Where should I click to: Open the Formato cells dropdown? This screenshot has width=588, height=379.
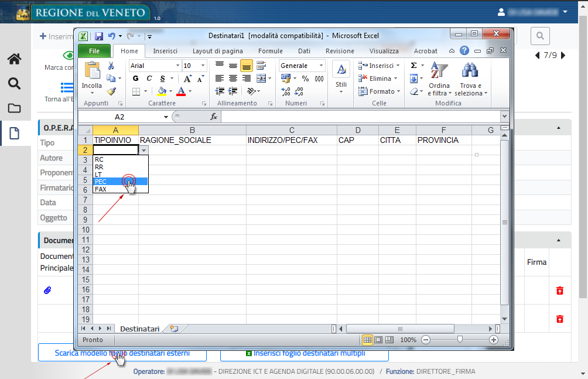[x=379, y=91]
